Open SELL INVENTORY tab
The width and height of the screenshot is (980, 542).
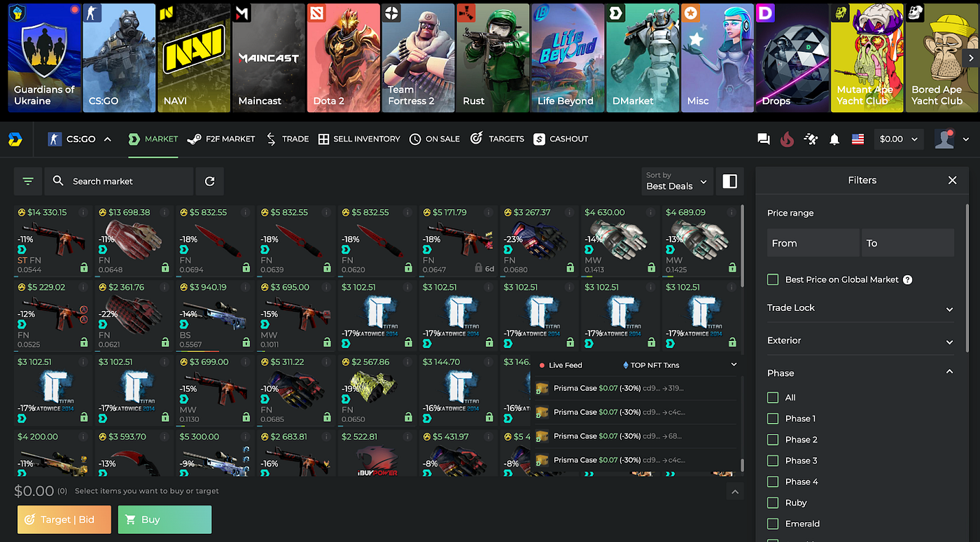[359, 139]
